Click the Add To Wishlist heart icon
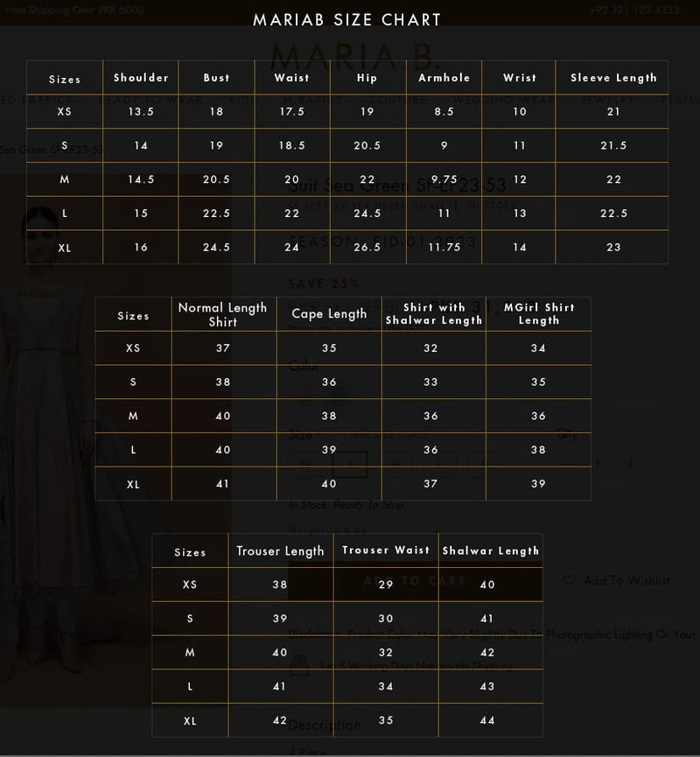Screen dimensions: 700x757 pos(570,580)
